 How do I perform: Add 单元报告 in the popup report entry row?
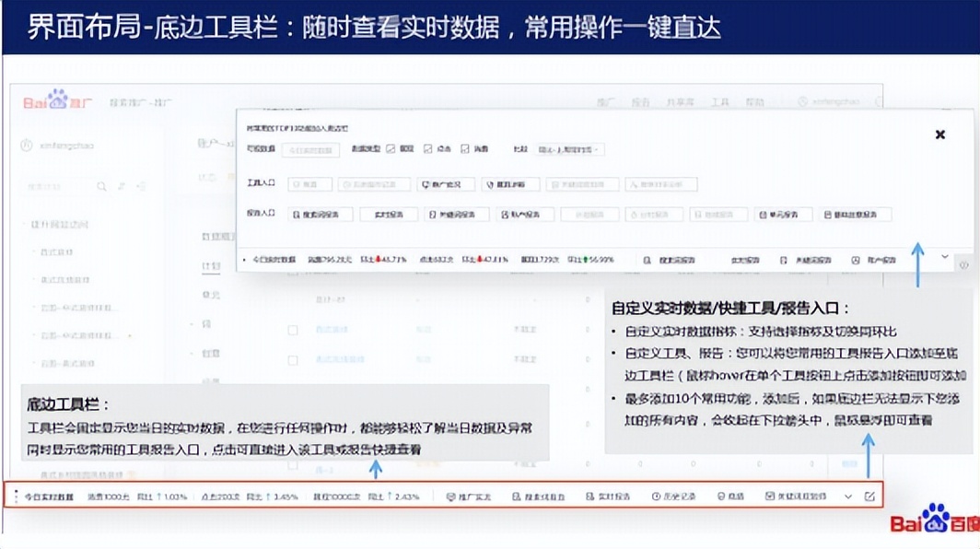(x=783, y=215)
